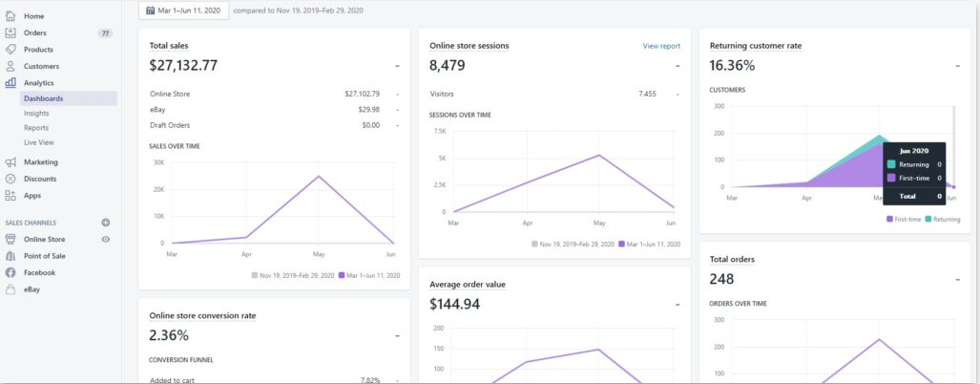Click the Marketing megaphone icon
The width and height of the screenshot is (980, 384).
tap(10, 162)
